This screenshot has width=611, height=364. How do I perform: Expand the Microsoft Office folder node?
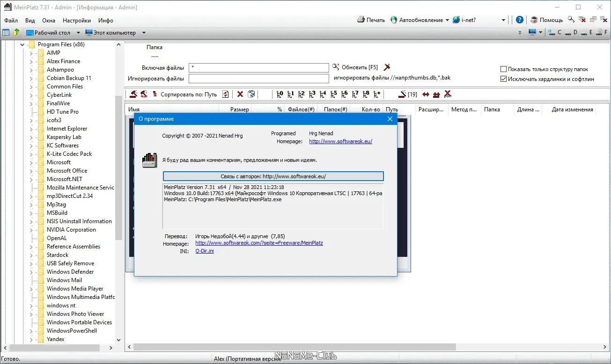(x=31, y=171)
